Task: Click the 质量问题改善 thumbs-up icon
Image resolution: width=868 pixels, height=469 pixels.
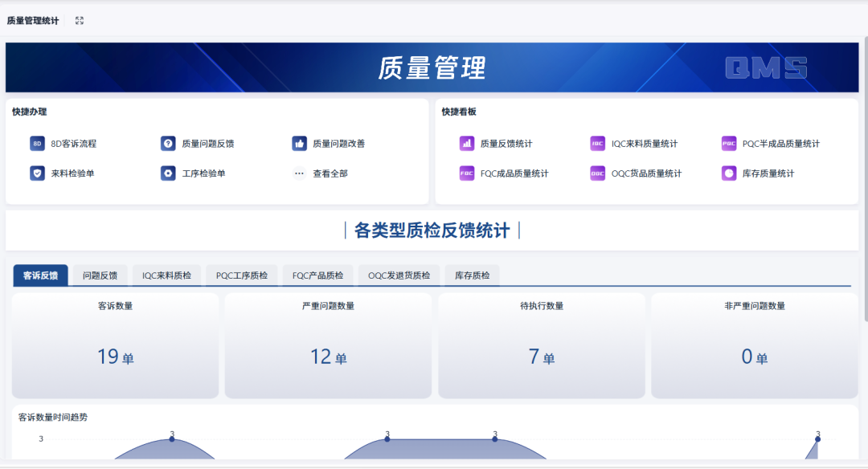Action: [x=300, y=143]
